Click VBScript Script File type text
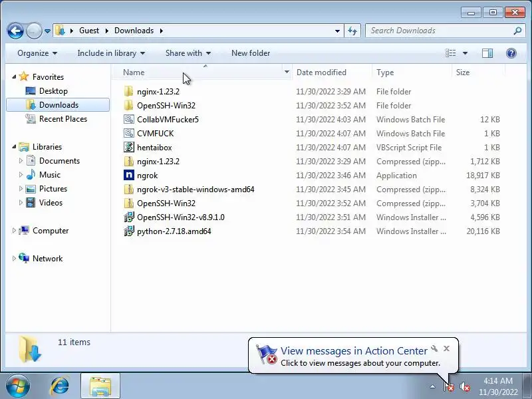Viewport: 532px width, 399px height. pyautogui.click(x=409, y=147)
